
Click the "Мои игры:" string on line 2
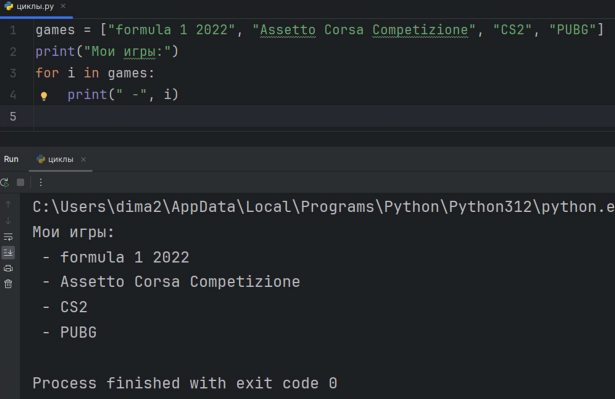pyautogui.click(x=126, y=51)
